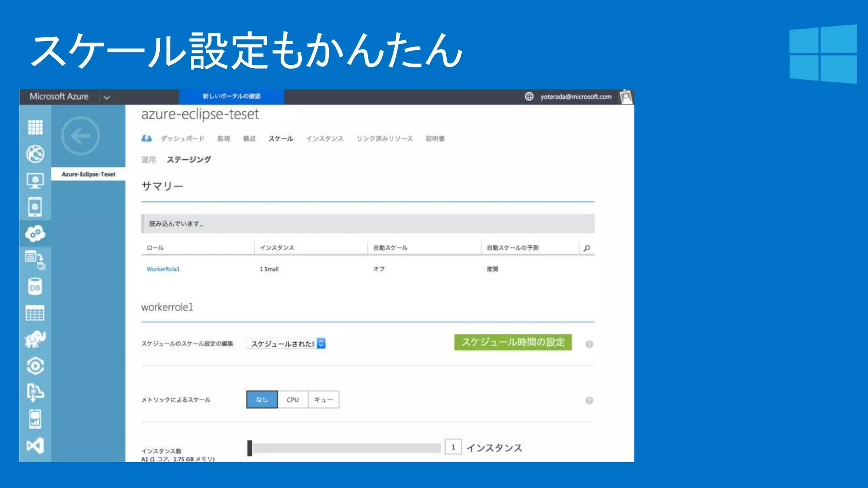868x488 pixels.
Task: Open the account menu for yoterada@microsoft.com
Action: 576,97
